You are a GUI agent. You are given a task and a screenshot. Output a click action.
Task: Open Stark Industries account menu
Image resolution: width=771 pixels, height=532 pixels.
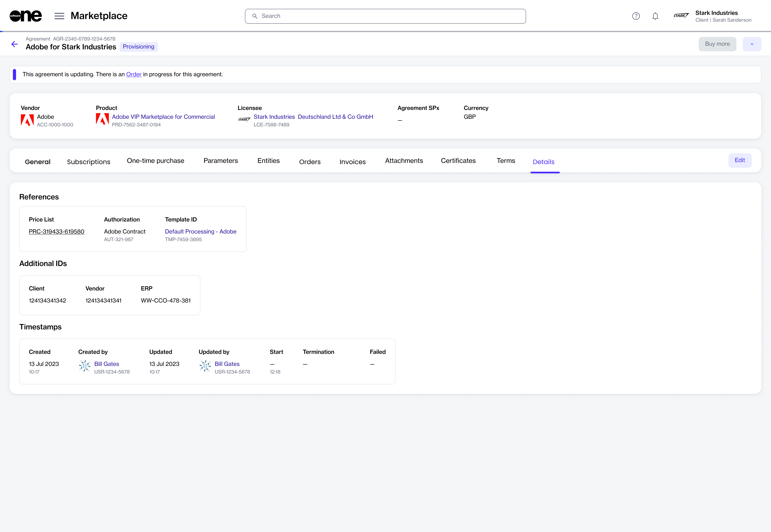pos(723,16)
